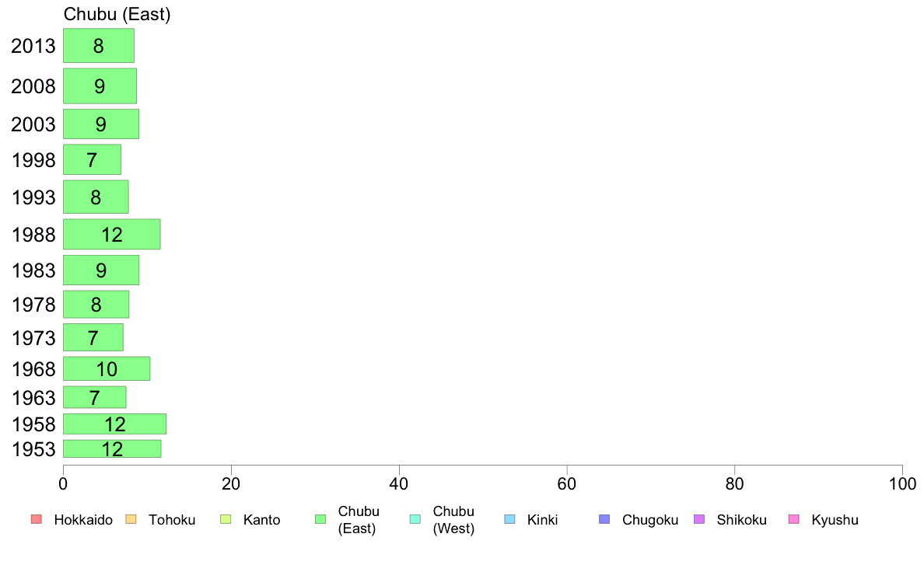Select the 1998 bar showing 7
The height and width of the screenshot is (572, 924).
pyautogui.click(x=92, y=159)
